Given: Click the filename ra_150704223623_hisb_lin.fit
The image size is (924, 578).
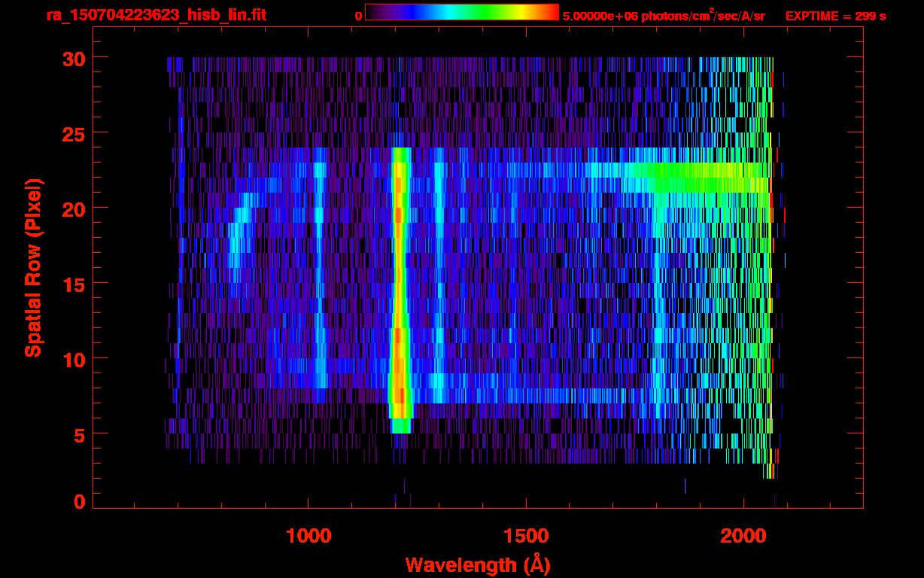Looking at the screenshot, I should [156, 15].
